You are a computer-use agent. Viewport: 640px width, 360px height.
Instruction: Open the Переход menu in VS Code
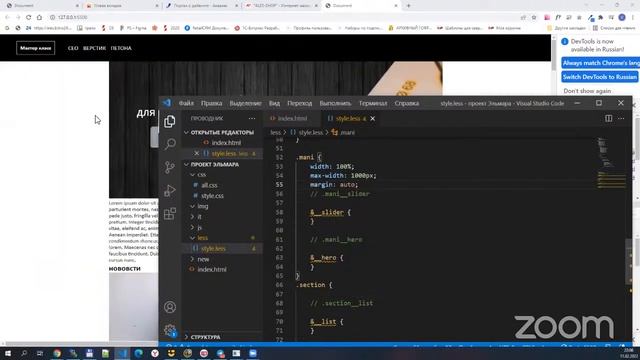coord(299,103)
